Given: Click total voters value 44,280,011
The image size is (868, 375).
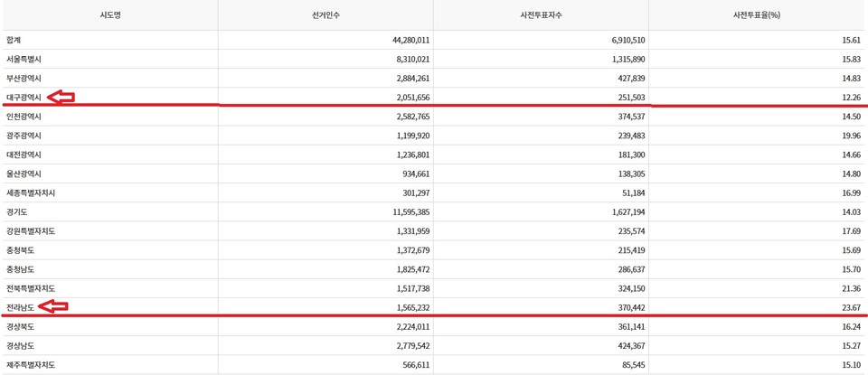Looking at the screenshot, I should pyautogui.click(x=411, y=41).
